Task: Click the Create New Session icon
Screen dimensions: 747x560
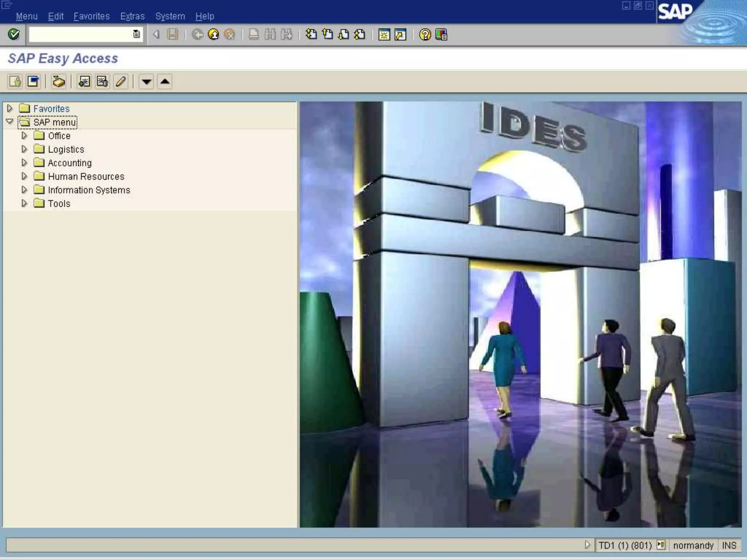Action: [x=384, y=35]
